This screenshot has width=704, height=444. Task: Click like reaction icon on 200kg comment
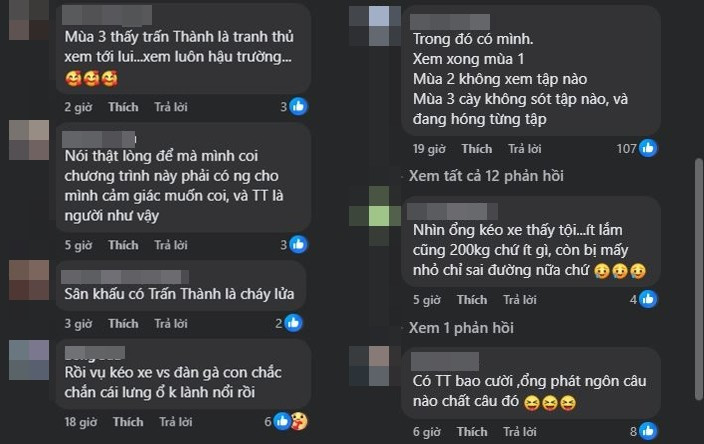tap(648, 299)
